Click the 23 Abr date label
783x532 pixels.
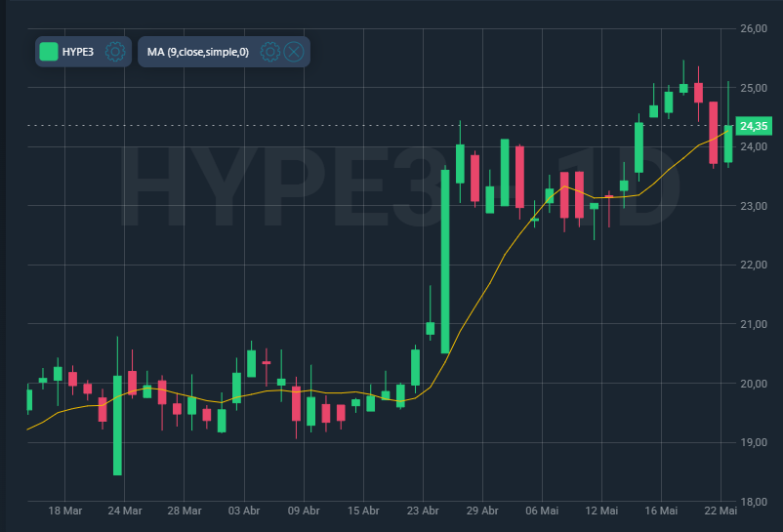tap(423, 511)
